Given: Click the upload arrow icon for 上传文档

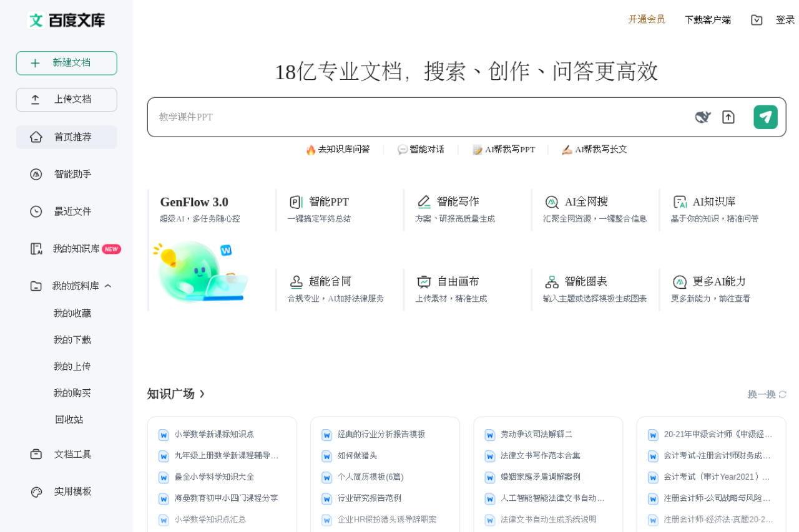Looking at the screenshot, I should 36,100.
